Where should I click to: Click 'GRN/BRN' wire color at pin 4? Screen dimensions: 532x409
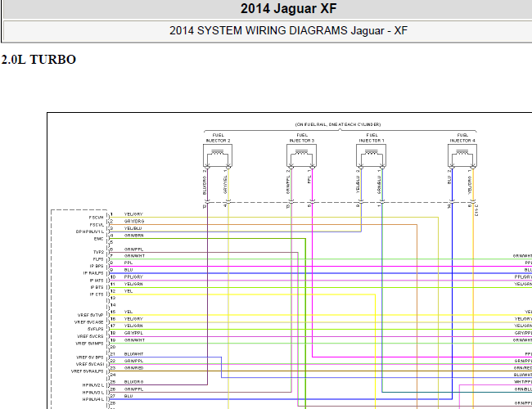(134, 236)
